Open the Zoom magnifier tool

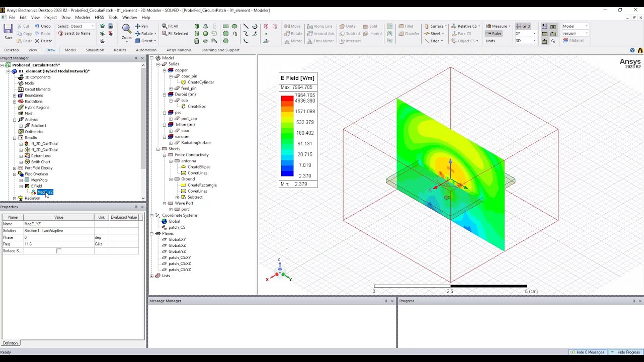tap(127, 31)
